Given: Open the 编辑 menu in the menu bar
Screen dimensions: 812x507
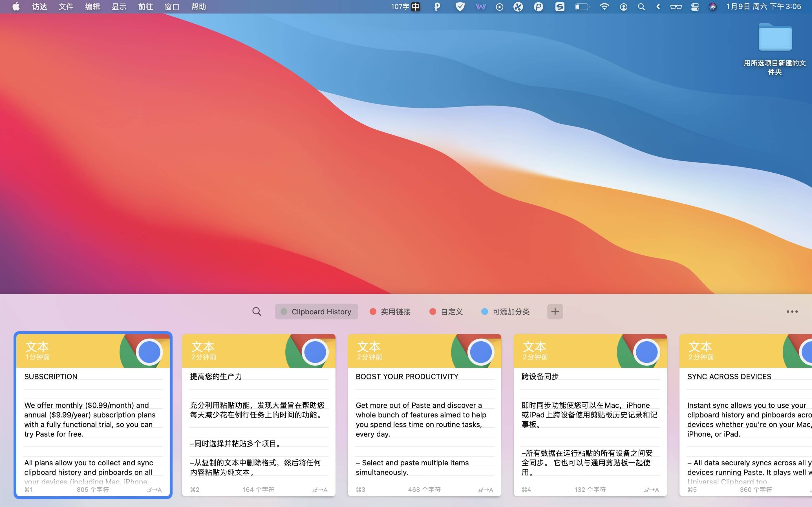Looking at the screenshot, I should coord(92,6).
